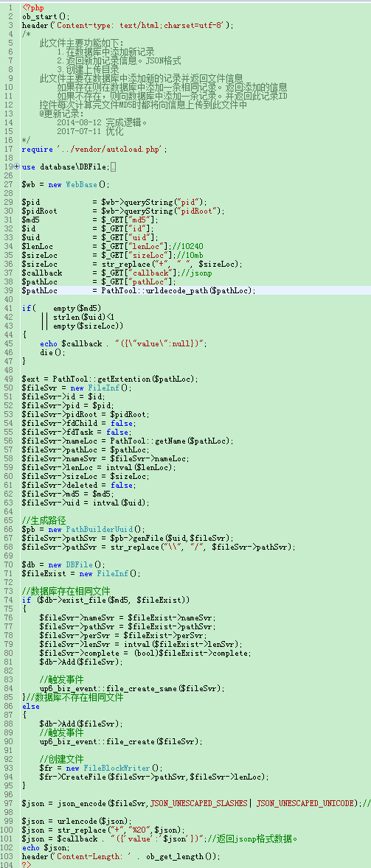
Task: Click the '../vendor/autoload.php' string
Action: click(x=111, y=149)
